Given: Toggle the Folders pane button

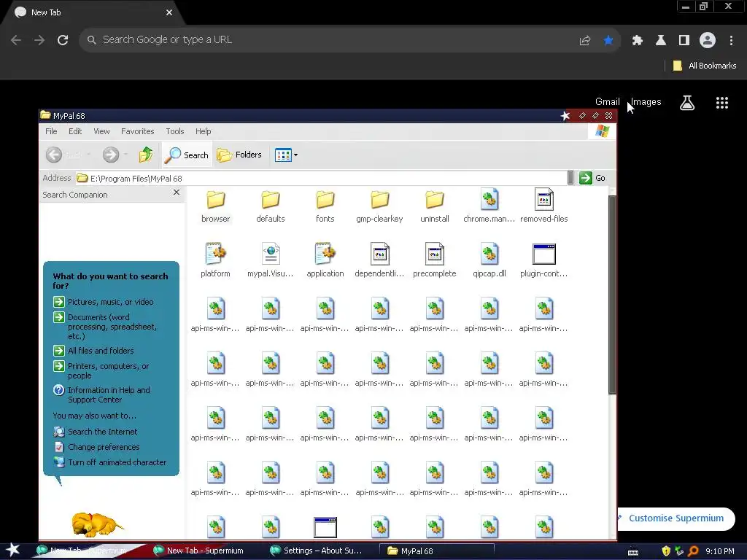Looking at the screenshot, I should coord(239,155).
